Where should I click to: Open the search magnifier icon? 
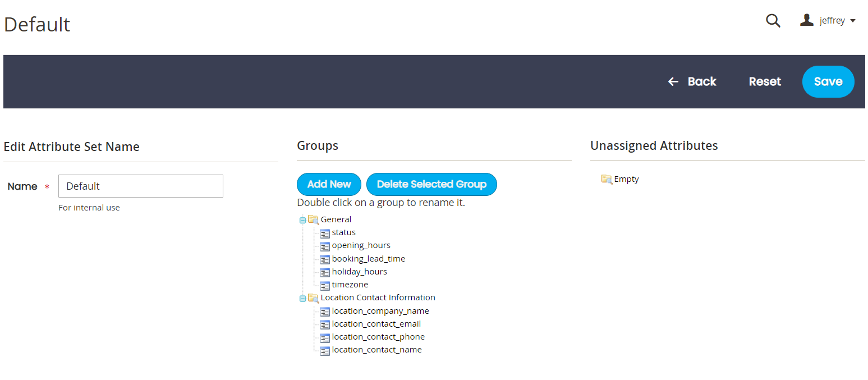click(773, 21)
